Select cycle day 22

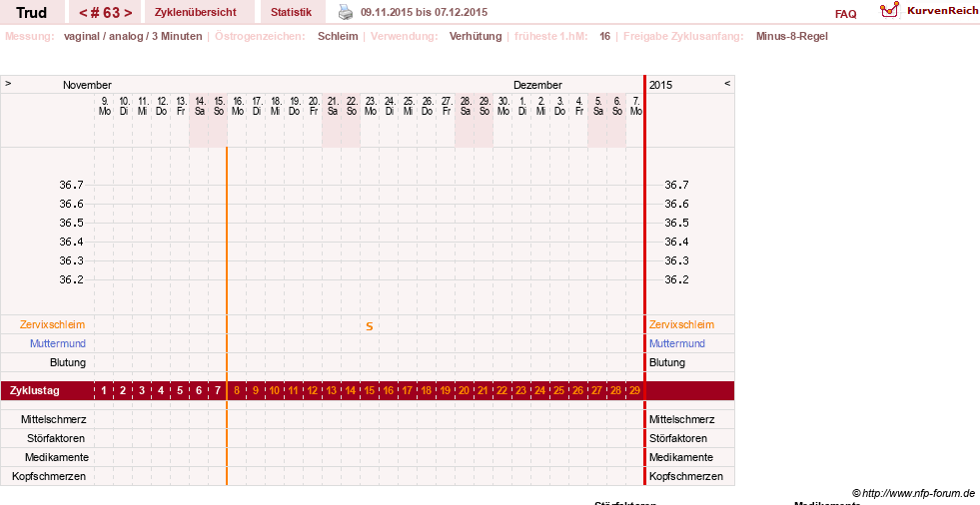click(501, 391)
